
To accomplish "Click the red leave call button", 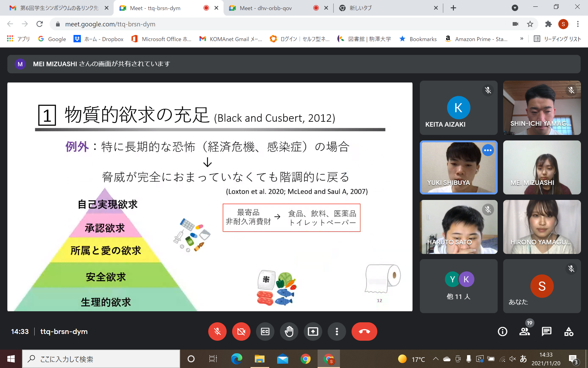I will (x=364, y=332).
